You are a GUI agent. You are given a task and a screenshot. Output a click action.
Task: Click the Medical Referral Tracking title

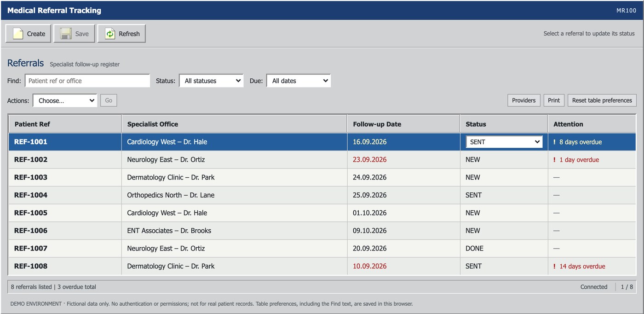click(x=54, y=10)
